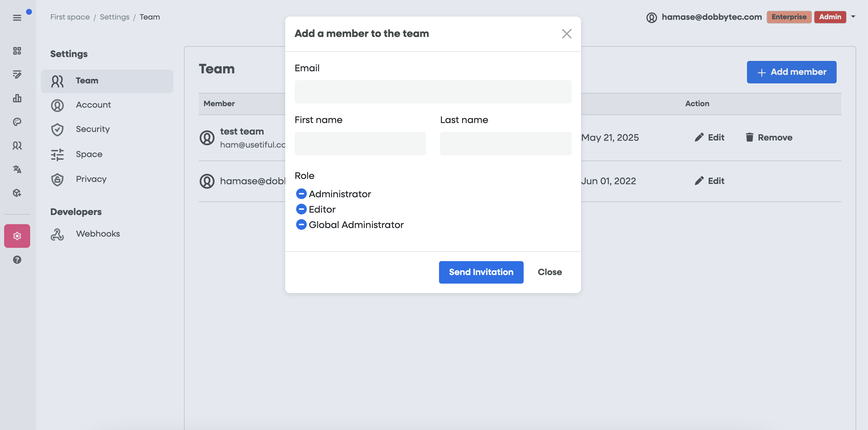Click the theme palette icon in sidebar
Image resolution: width=868 pixels, height=430 pixels.
17,122
